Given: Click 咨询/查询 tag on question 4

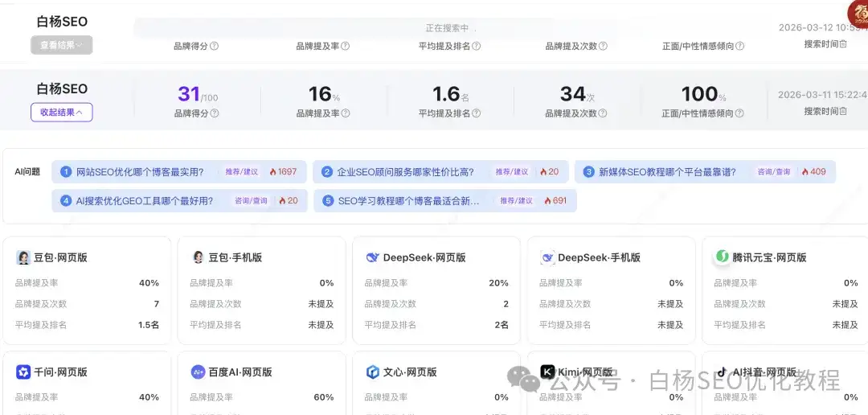Looking at the screenshot, I should (251, 200).
